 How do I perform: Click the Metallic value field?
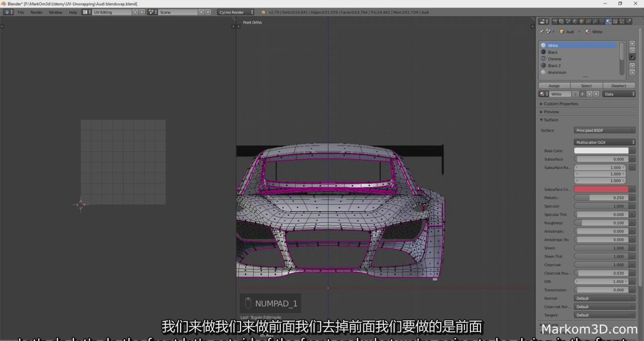(x=601, y=198)
